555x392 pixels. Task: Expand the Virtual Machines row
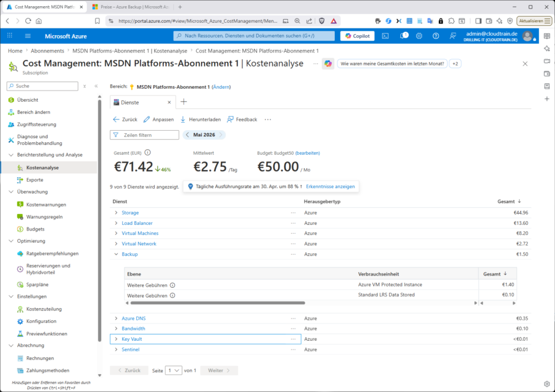click(x=116, y=234)
